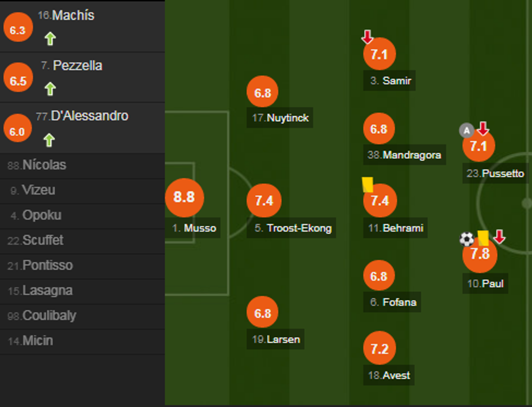Click Musso's 8.8 rating badge

[184, 197]
